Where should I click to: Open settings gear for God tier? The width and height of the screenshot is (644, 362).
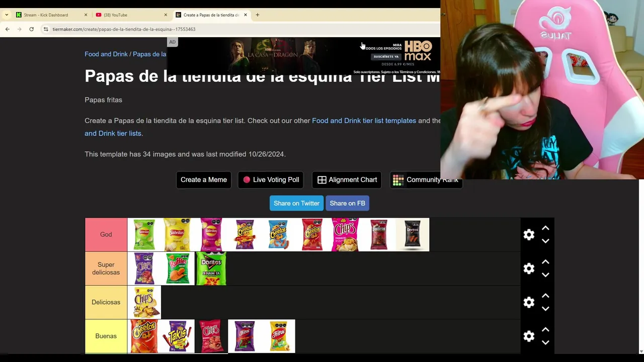(529, 235)
